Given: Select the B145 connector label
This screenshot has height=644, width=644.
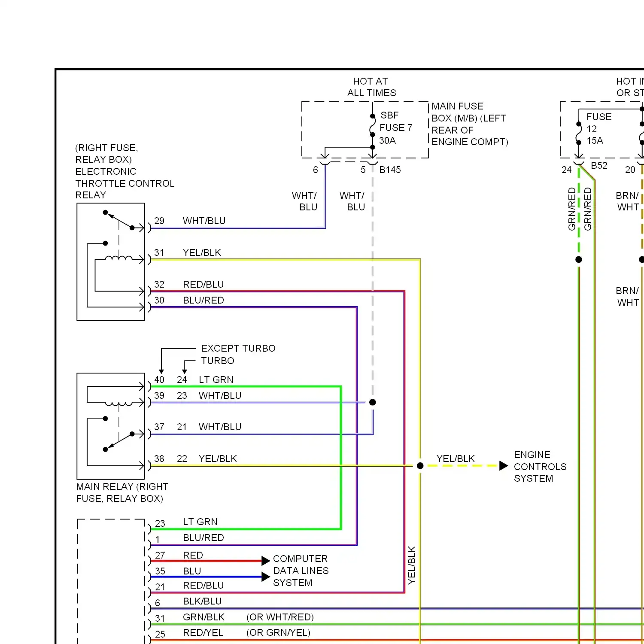Looking at the screenshot, I should coord(390,170).
